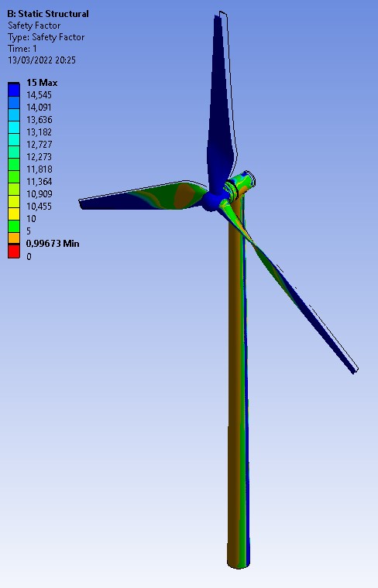The width and height of the screenshot is (378, 588).
Task: Click the yellow legend band next to 10
Action: [x=14, y=214]
